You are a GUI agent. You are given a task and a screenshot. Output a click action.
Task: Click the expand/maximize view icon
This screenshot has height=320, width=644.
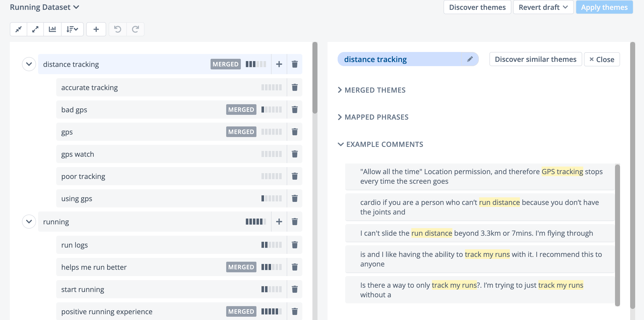pos(35,29)
